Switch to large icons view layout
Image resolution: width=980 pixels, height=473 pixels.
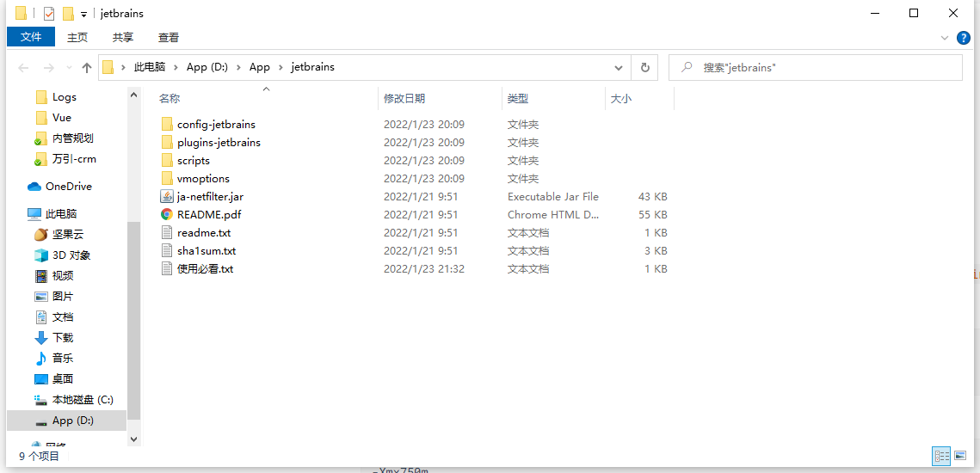960,456
